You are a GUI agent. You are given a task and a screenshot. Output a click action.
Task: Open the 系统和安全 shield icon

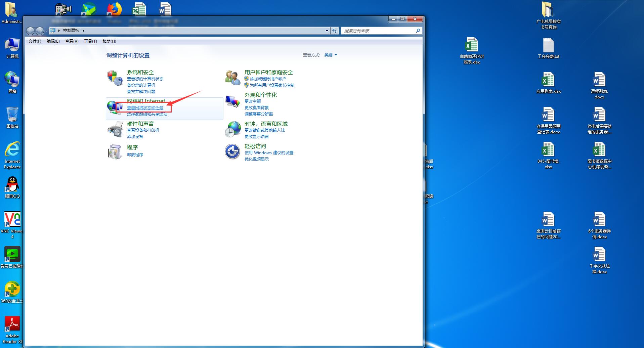pyautogui.click(x=115, y=78)
